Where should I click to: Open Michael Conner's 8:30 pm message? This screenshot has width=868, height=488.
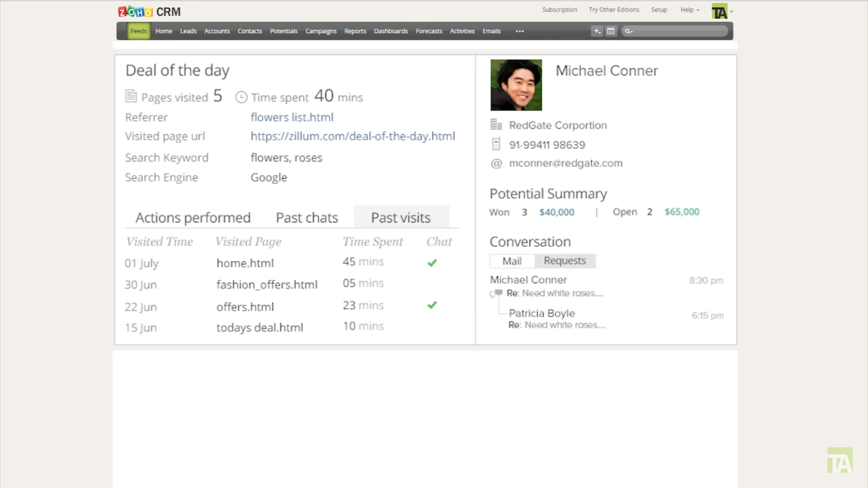tap(607, 286)
